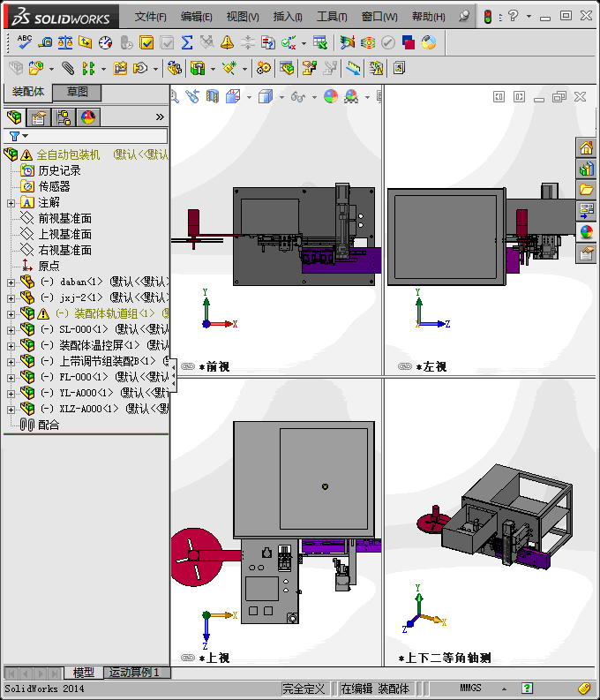The width and height of the screenshot is (600, 700).
Task: Click the Exploded View icon
Action: (309, 68)
